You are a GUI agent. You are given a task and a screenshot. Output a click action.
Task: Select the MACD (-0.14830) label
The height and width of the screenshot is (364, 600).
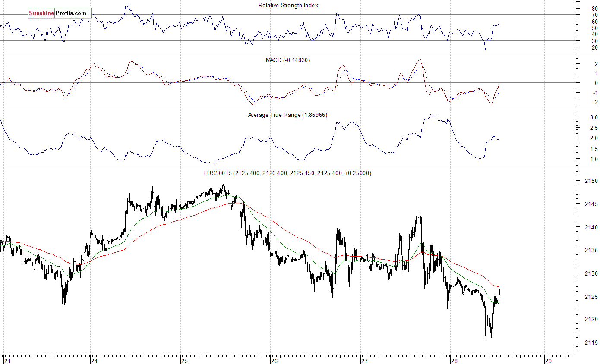point(288,60)
